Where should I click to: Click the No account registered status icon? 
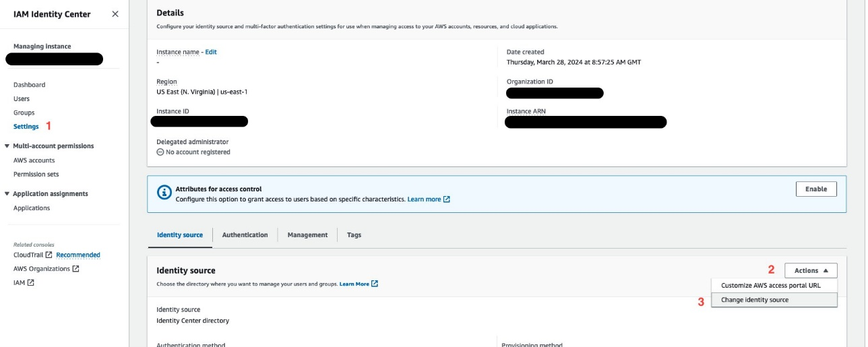coord(160,152)
